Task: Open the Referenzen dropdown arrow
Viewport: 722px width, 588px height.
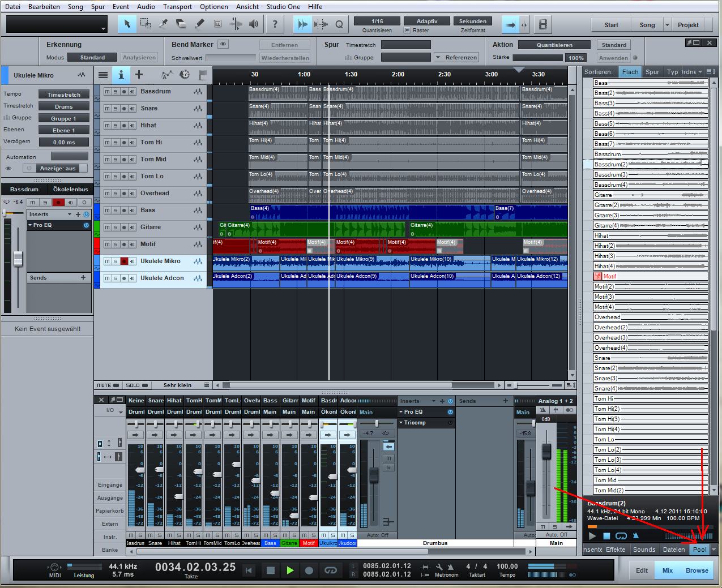Action: (438, 57)
